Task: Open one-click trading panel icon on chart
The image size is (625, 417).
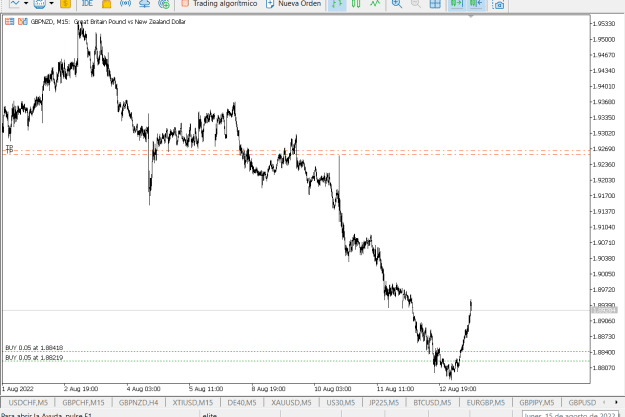Action: [x=10, y=22]
